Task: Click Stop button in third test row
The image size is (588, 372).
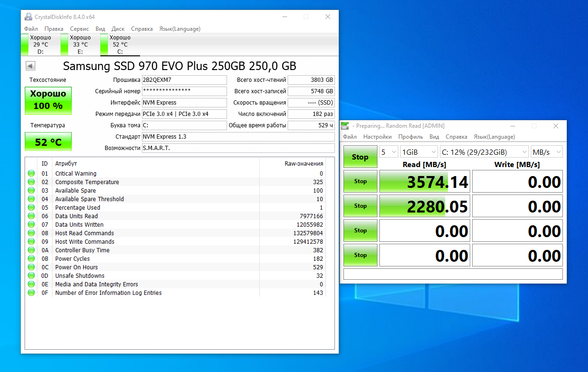Action: click(x=360, y=230)
